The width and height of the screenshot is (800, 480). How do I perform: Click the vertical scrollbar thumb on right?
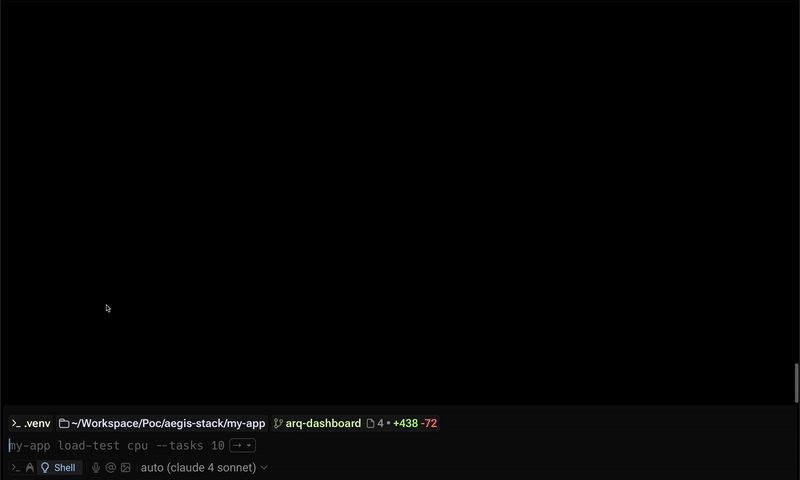click(796, 383)
